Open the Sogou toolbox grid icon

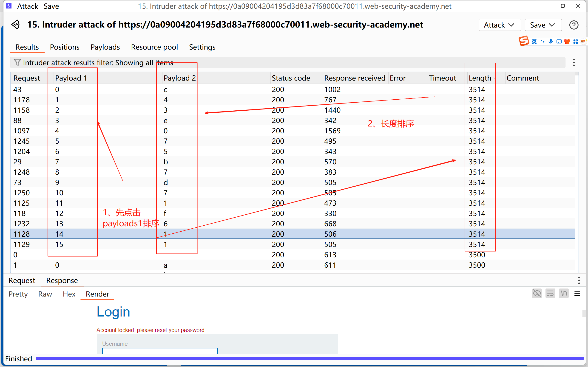(x=575, y=42)
